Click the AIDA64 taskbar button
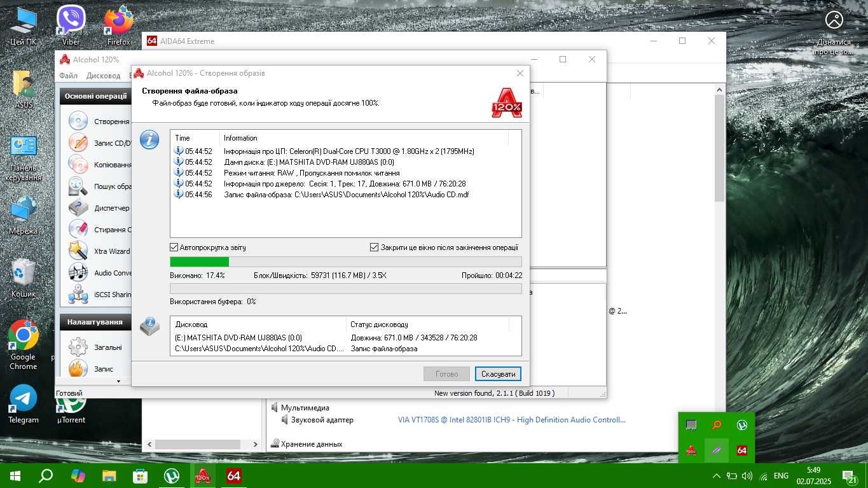 [234, 475]
